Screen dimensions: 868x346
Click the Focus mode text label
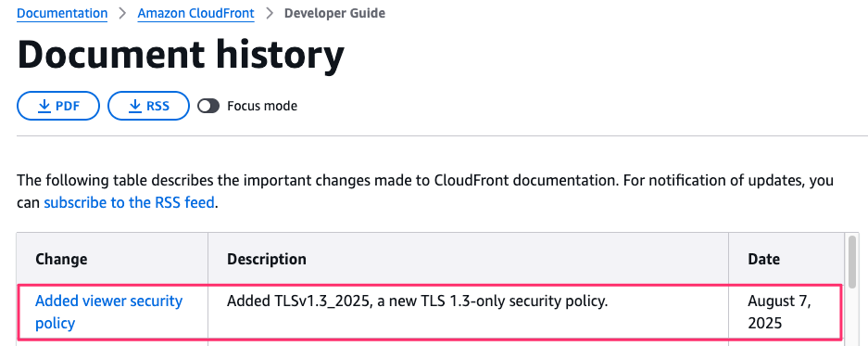[262, 106]
